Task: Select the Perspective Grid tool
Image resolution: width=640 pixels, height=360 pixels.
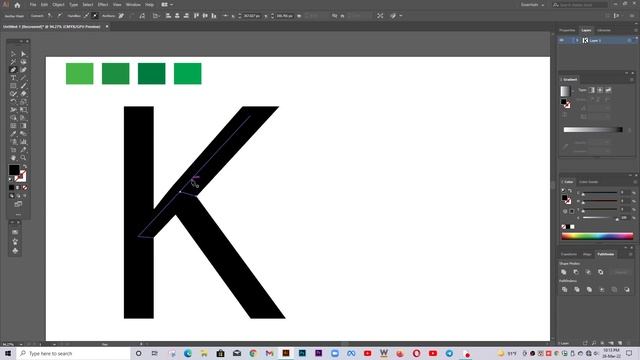Action: coord(23,118)
